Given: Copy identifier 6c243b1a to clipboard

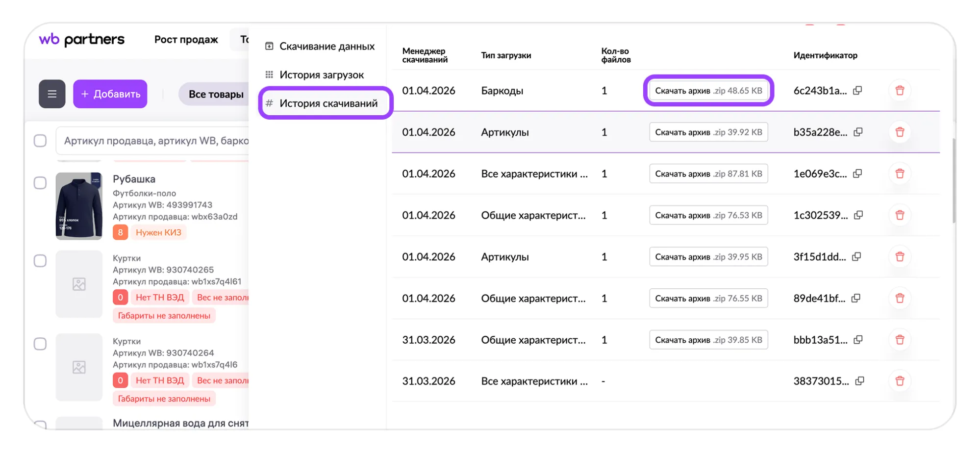Looking at the screenshot, I should (857, 91).
